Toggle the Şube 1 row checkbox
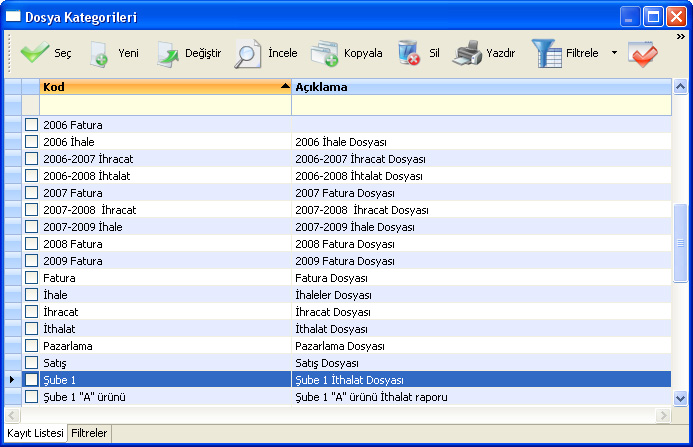The image size is (693, 447). tap(31, 379)
